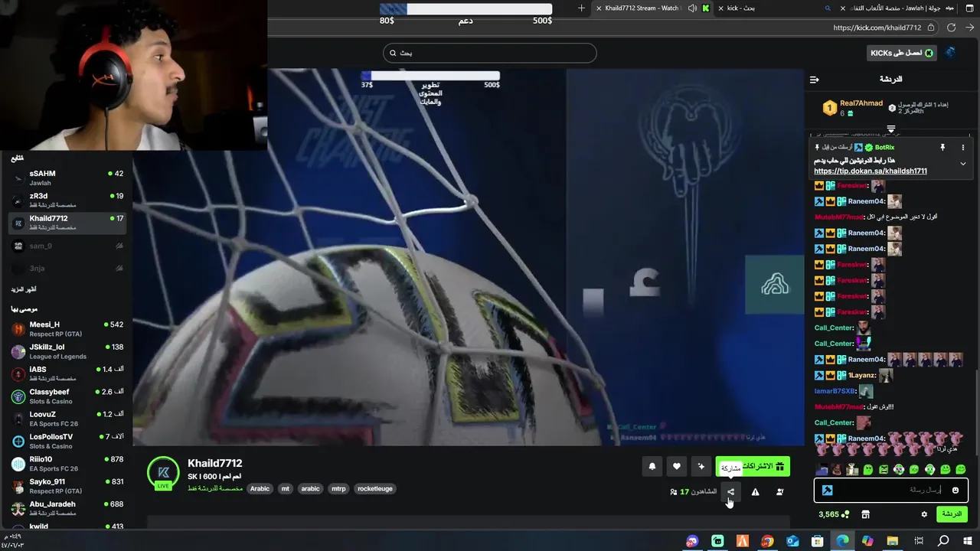
Task: Open Windows Start menu
Action: click(x=968, y=541)
